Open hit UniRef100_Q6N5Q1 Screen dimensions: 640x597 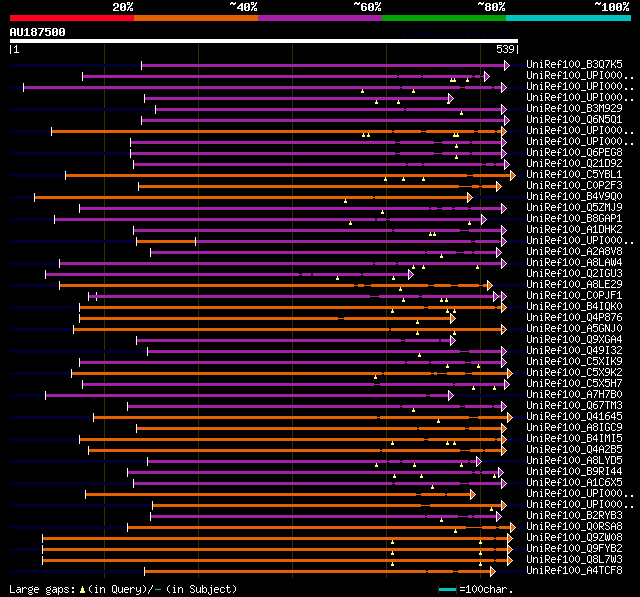(574, 119)
